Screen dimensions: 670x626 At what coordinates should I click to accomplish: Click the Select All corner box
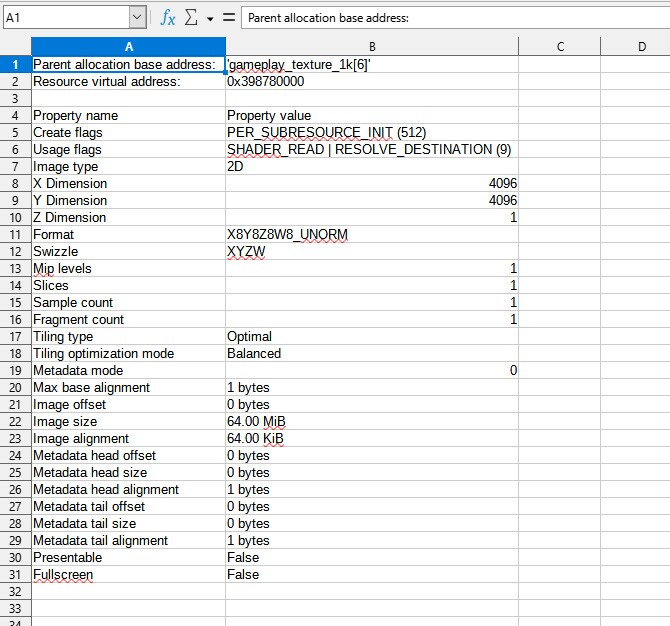(15, 46)
